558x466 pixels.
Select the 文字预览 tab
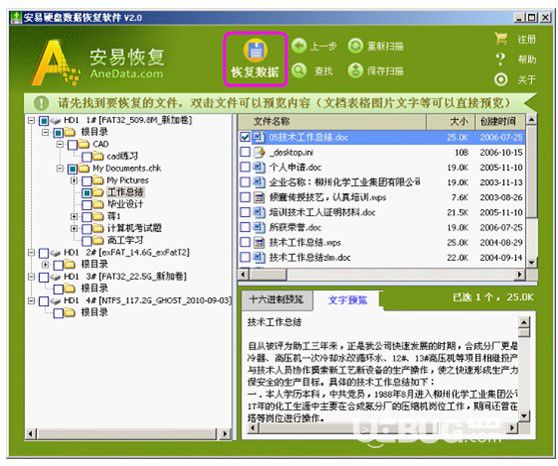[347, 300]
